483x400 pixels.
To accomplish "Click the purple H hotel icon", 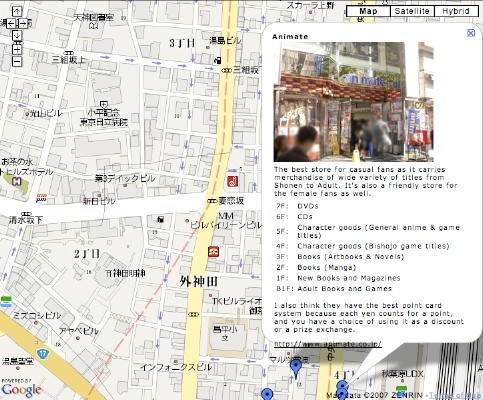I will pos(16,182).
